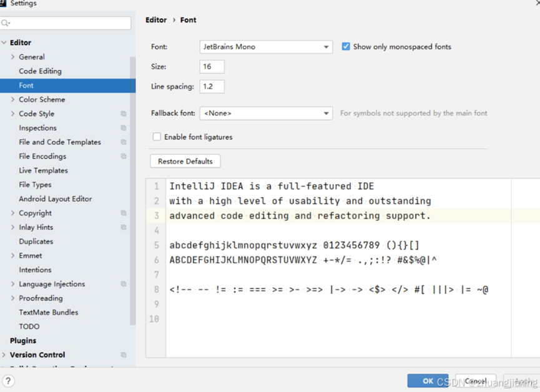Expand the Inlay Hints node
540x392 pixels.
(x=12, y=227)
